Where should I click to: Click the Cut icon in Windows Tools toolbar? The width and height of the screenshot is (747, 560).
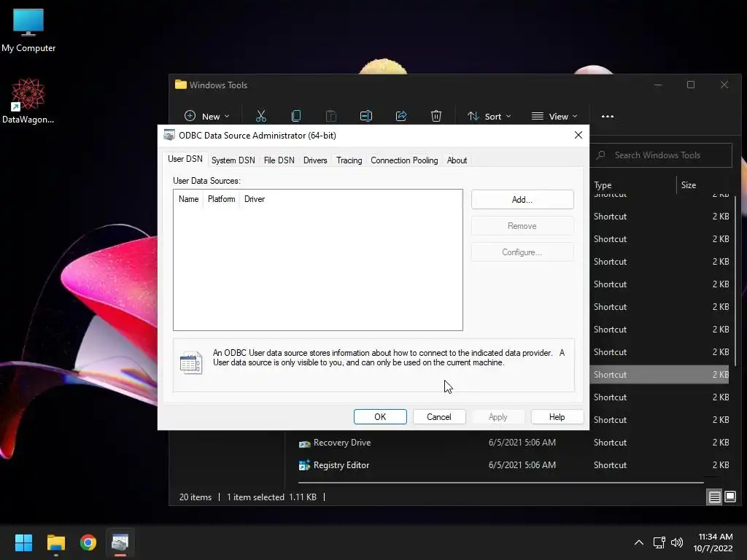coord(260,116)
